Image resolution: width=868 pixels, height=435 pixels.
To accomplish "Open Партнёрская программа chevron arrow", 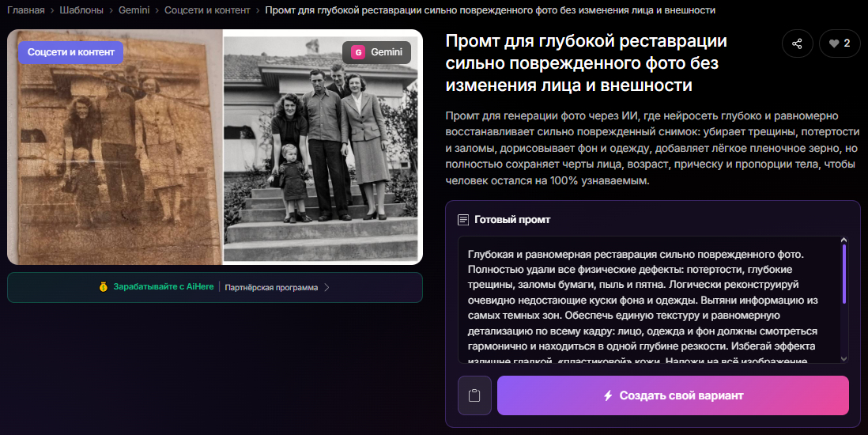I will pyautogui.click(x=326, y=287).
